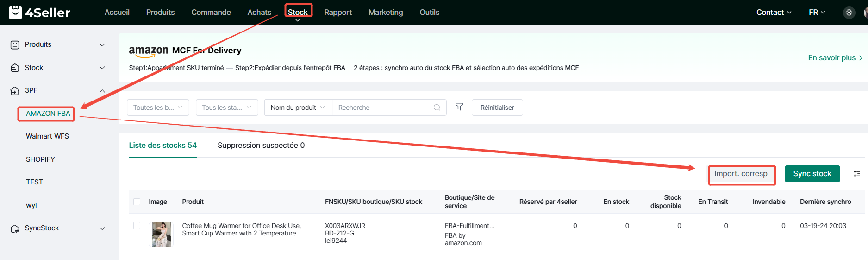Image resolution: width=868 pixels, height=260 pixels.
Task: Select all rows with header checkbox
Action: (x=137, y=202)
